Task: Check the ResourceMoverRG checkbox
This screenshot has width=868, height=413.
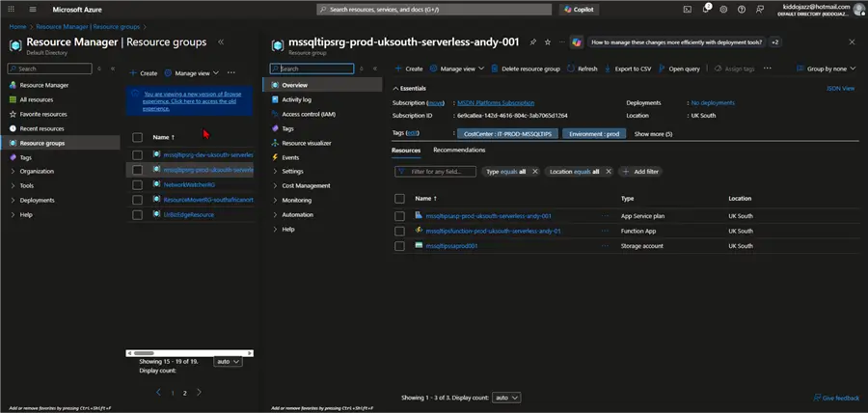Action: pos(137,200)
